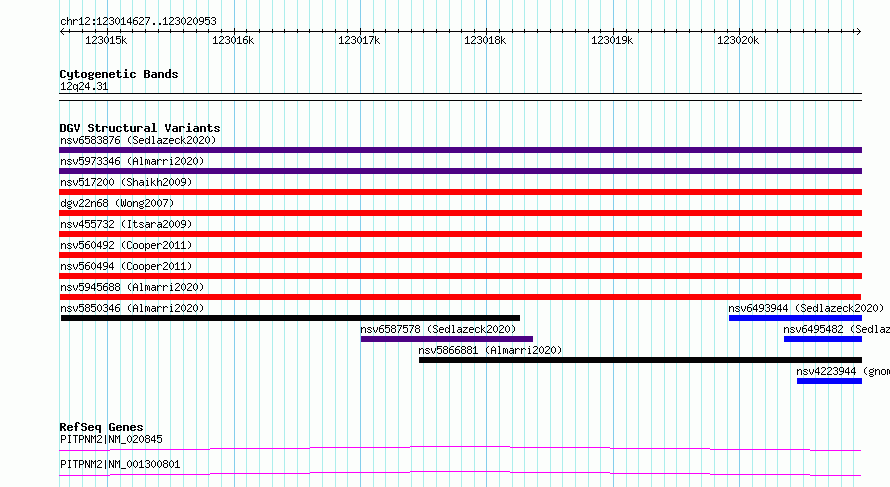Click the nsv6587578 (Sedlazeck2020) label
The image size is (890, 487).
coord(438,329)
